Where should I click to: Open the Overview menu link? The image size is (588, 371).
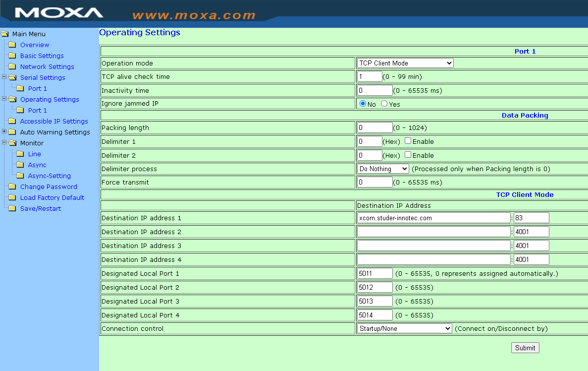tap(35, 45)
